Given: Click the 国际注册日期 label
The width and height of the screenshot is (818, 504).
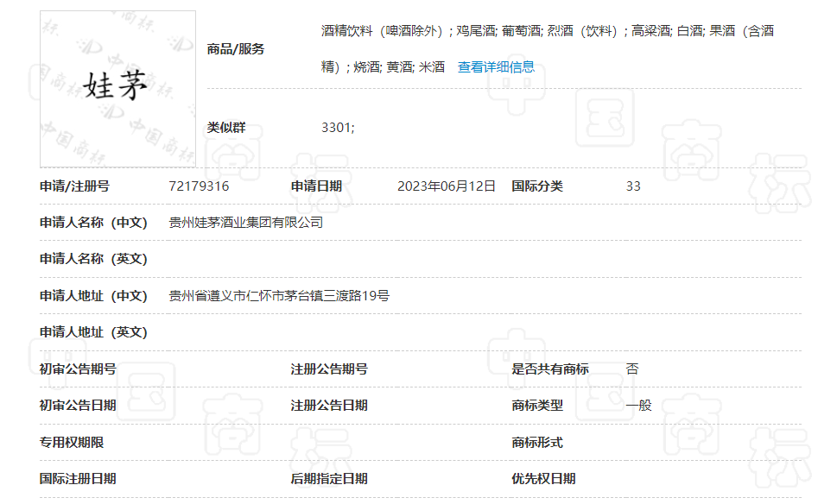Looking at the screenshot, I should (x=78, y=479).
